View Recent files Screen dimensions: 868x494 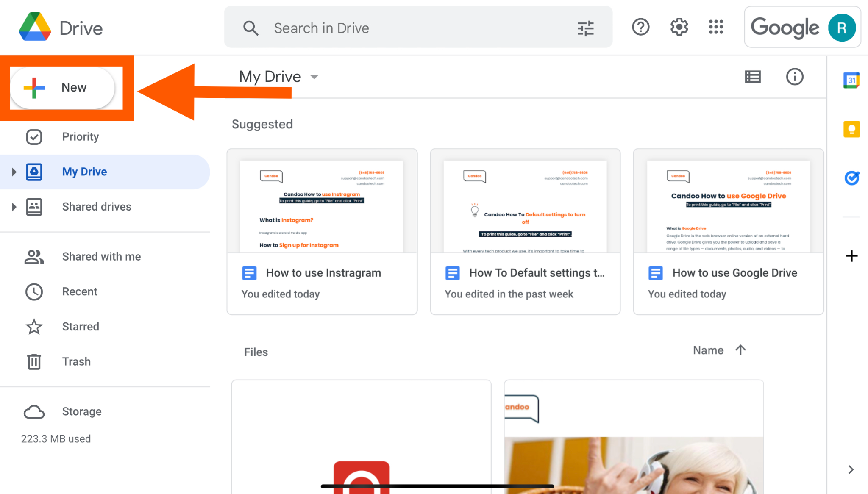point(105,292)
